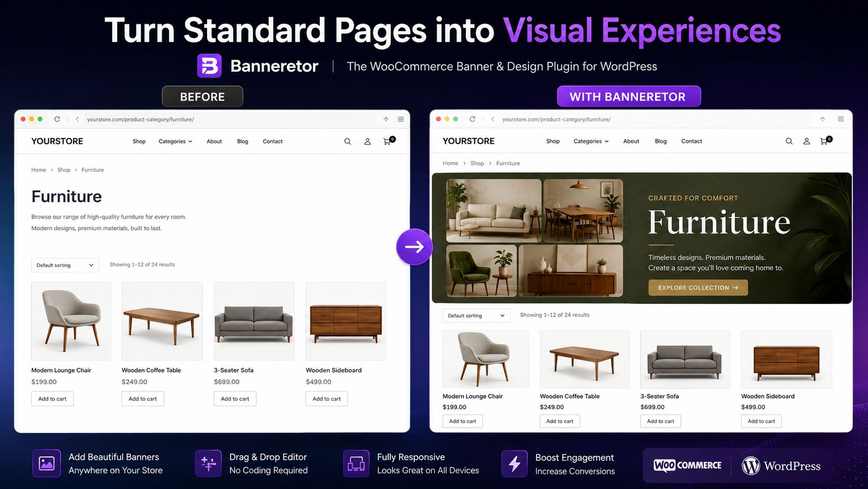The height and width of the screenshot is (489, 868).
Task: Reload the page in the With Banneretor browser
Action: point(472,119)
